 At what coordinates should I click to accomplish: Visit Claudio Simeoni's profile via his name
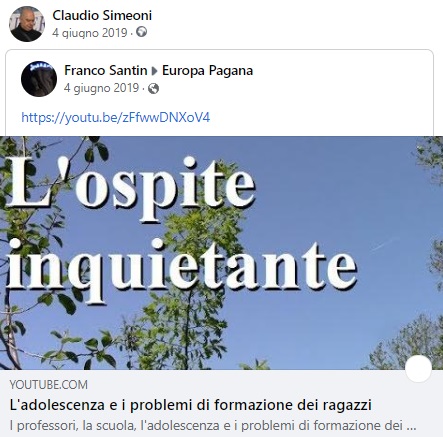pos(102,15)
